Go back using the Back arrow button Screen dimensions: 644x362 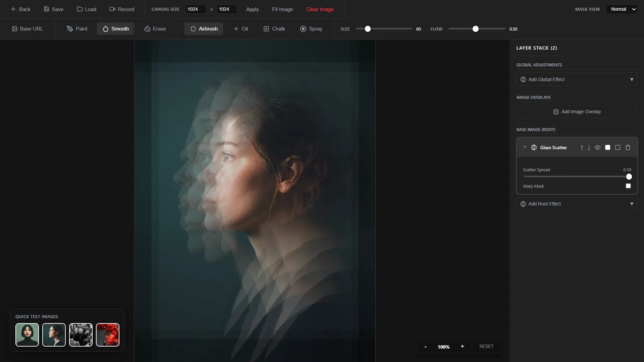[x=21, y=9]
